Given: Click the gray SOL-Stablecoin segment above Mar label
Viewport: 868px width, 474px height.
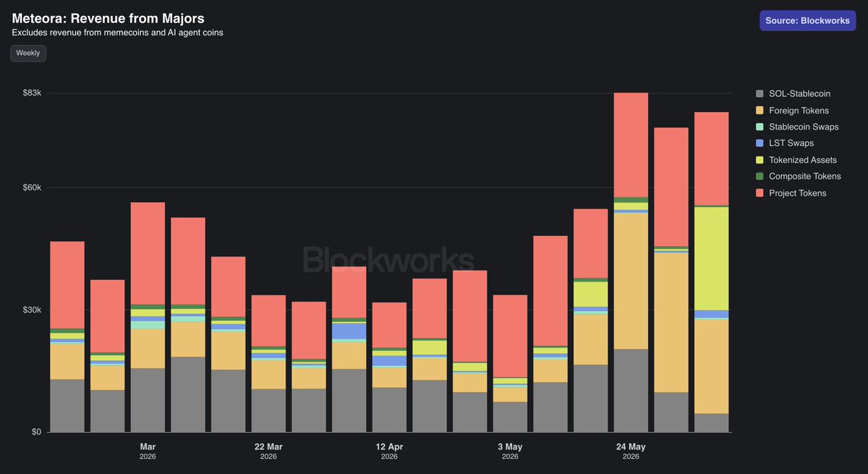Looking at the screenshot, I should click(x=148, y=400).
